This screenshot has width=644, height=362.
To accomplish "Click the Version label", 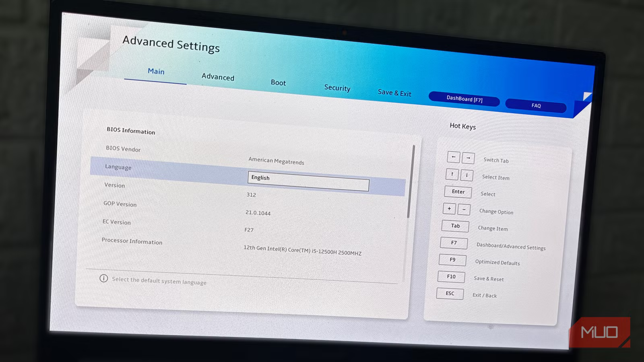I will [114, 185].
